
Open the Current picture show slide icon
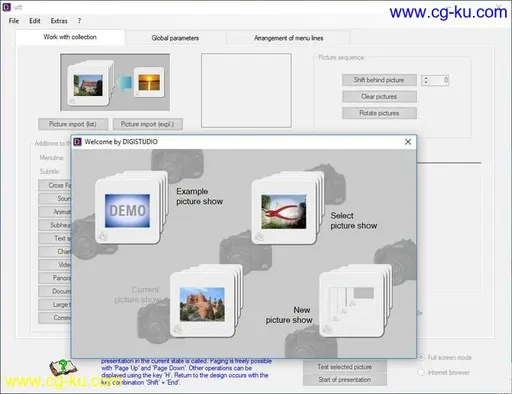(x=206, y=301)
